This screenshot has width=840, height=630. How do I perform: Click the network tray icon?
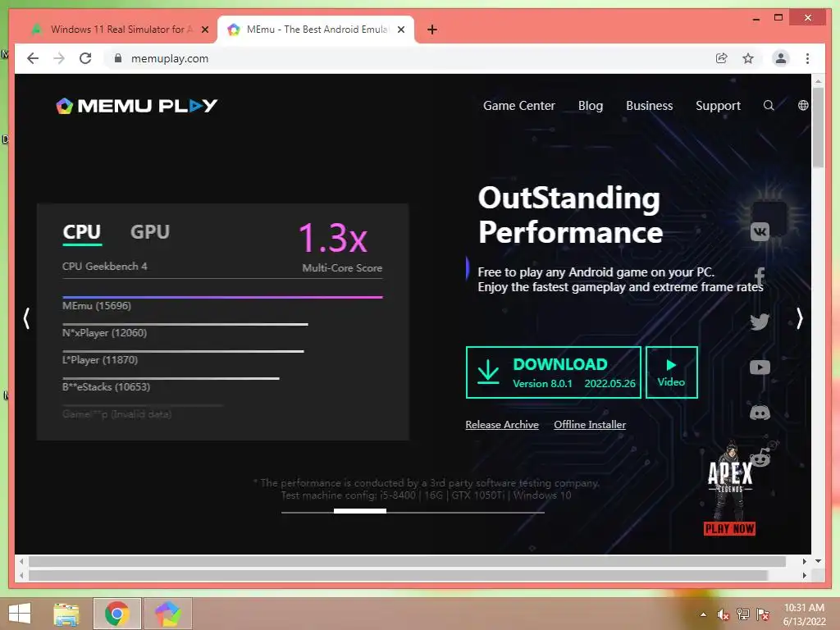pos(743,614)
